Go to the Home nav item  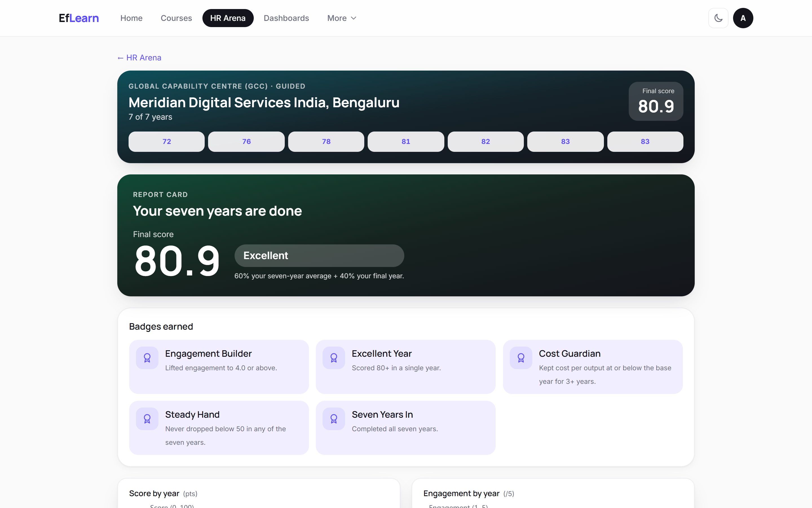click(131, 18)
